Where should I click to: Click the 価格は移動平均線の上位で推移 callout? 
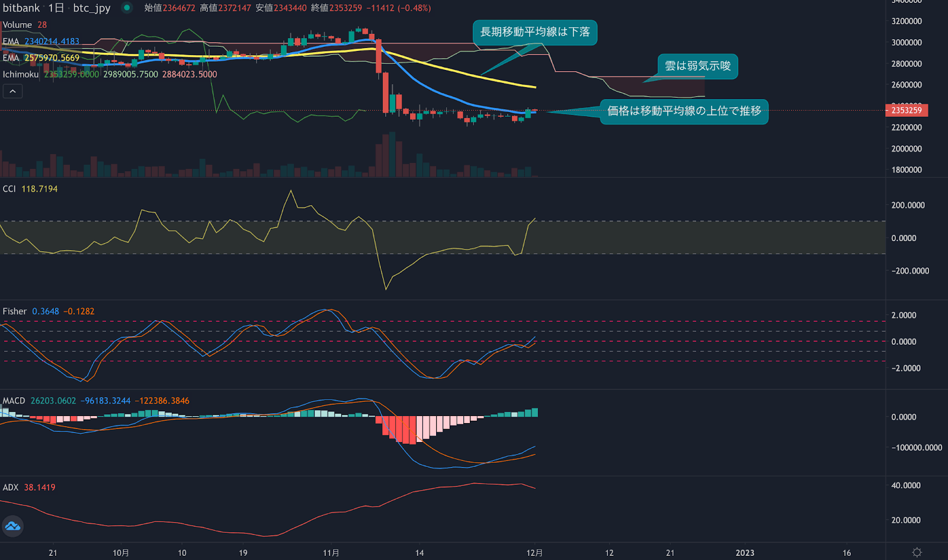(684, 111)
